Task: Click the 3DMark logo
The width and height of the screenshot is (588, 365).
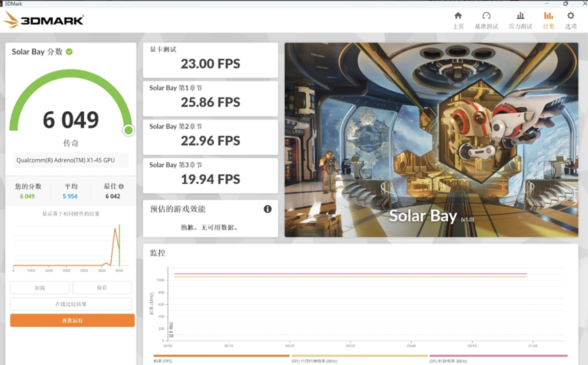Action: [44, 20]
